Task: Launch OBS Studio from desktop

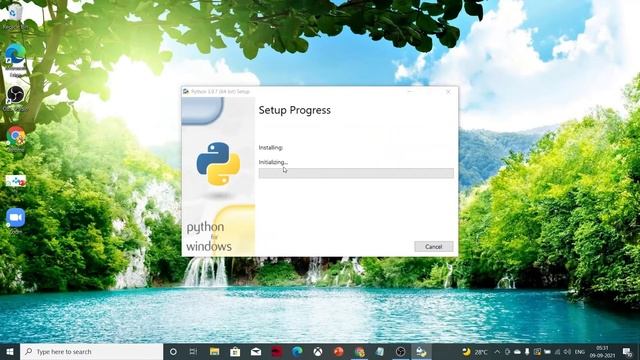Action: click(x=16, y=98)
